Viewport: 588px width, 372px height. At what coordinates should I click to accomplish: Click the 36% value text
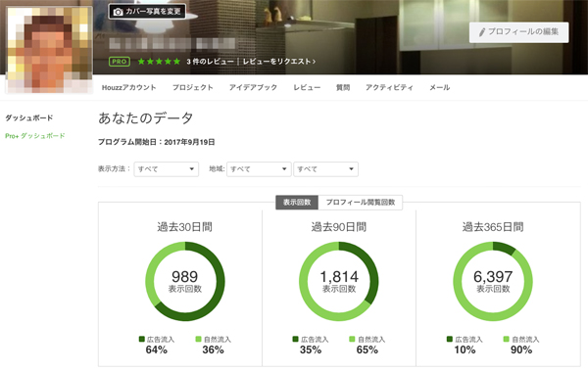coord(213,349)
